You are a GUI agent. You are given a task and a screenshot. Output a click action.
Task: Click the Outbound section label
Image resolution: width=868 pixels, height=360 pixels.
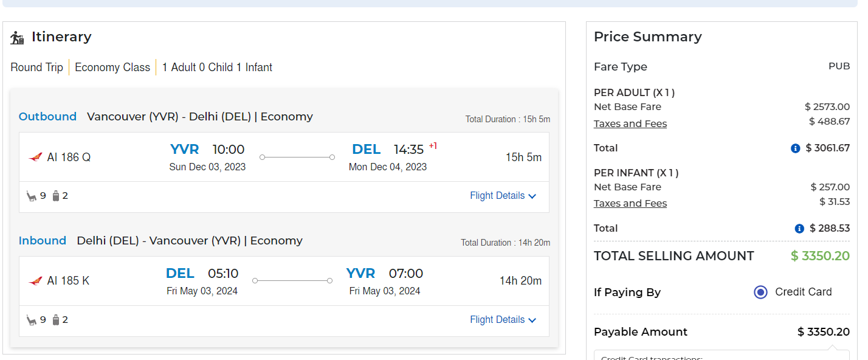tap(47, 117)
